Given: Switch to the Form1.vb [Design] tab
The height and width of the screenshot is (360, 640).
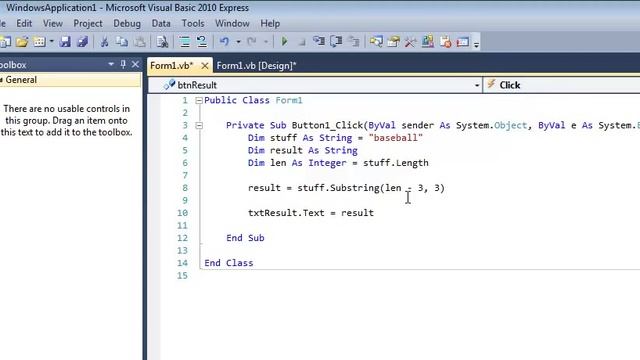Looking at the screenshot, I should tap(256, 66).
